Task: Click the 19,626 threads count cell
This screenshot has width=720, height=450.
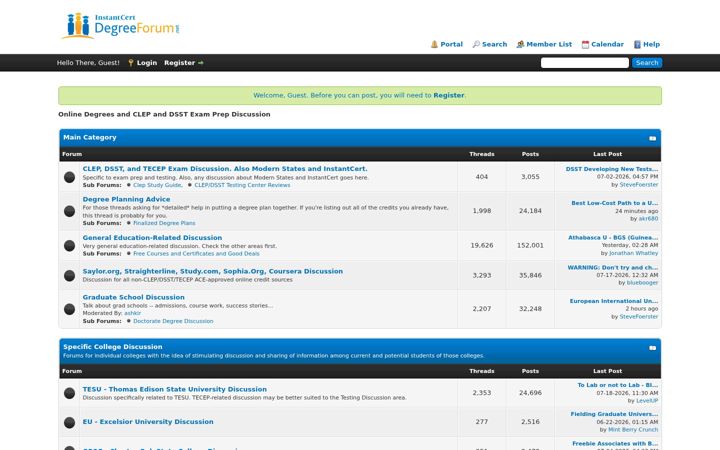Action: coord(482,246)
